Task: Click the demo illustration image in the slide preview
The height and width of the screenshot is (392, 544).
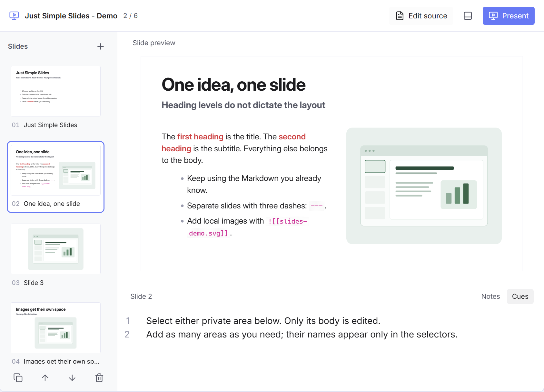Action: pyautogui.click(x=424, y=186)
